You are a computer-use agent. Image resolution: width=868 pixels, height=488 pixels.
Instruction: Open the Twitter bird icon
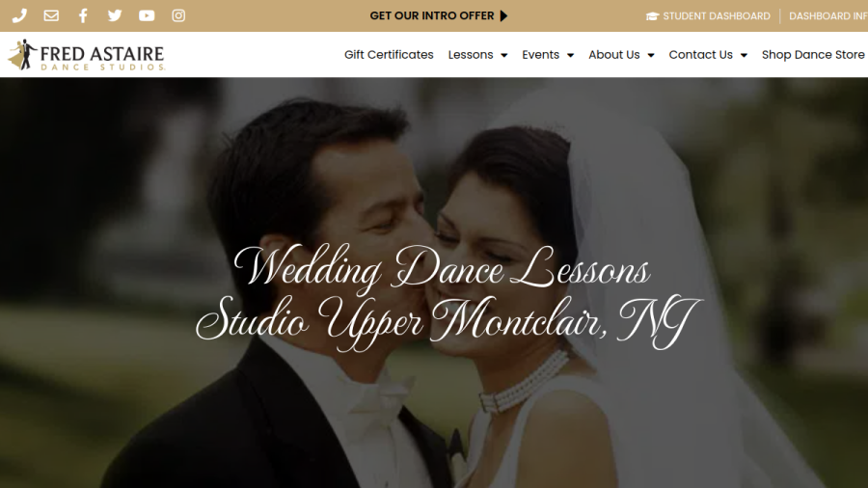point(115,15)
